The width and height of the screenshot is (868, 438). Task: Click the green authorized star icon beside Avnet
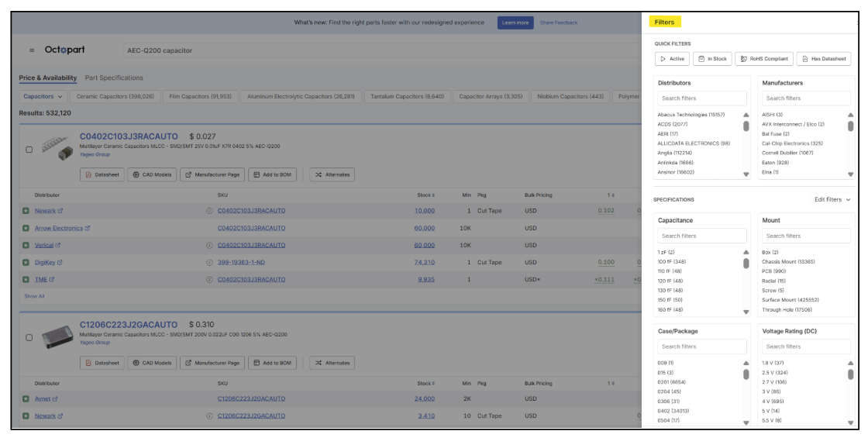(x=26, y=398)
